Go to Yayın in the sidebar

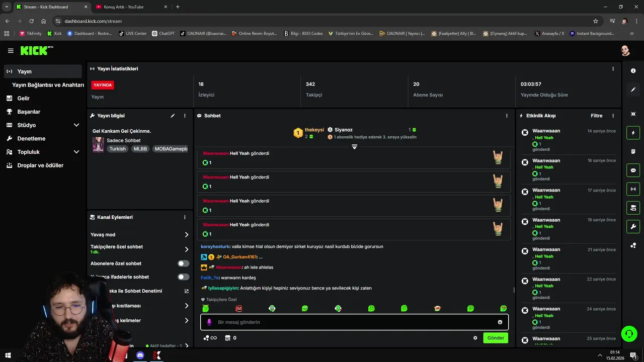tap(43, 71)
